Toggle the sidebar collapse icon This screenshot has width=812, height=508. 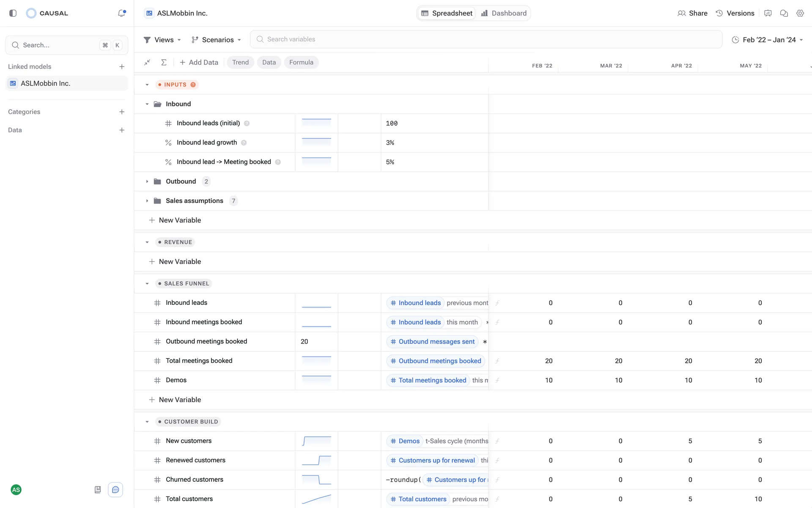pos(13,13)
